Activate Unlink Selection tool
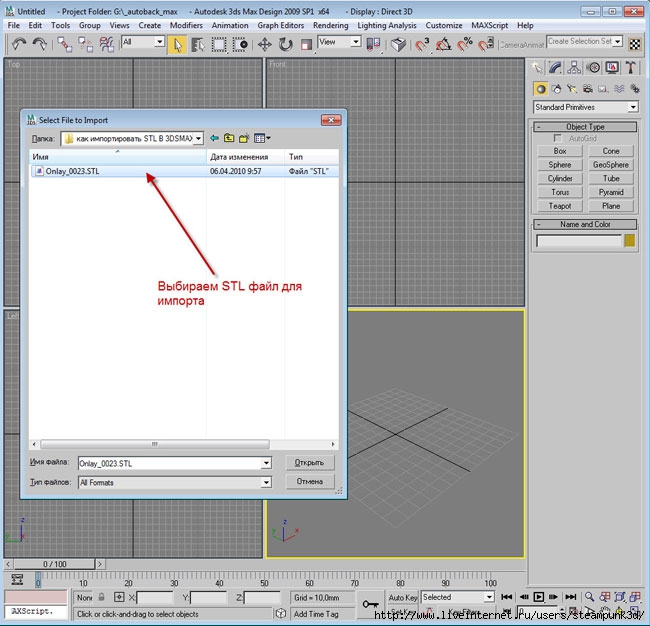Viewport: 650px width, 626px height. pyautogui.click(x=85, y=44)
